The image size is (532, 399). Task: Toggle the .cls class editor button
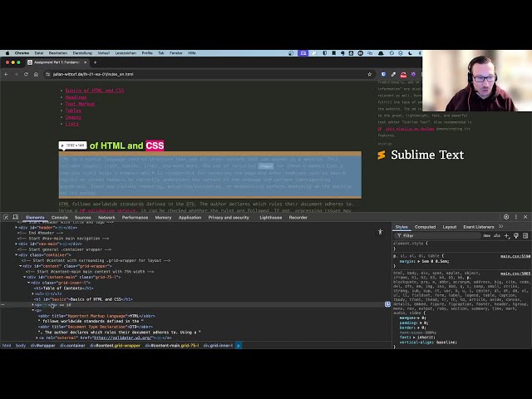497,235
